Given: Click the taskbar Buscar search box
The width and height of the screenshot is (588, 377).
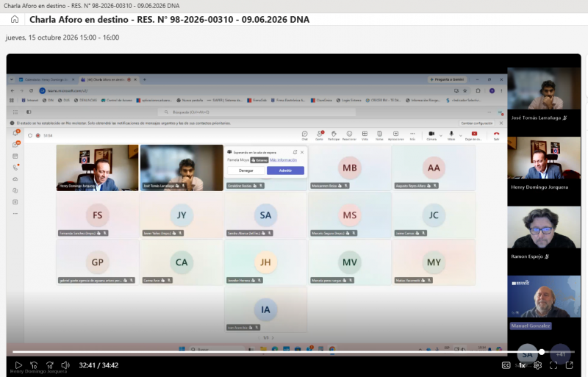Looking at the screenshot, I should 216,349.
